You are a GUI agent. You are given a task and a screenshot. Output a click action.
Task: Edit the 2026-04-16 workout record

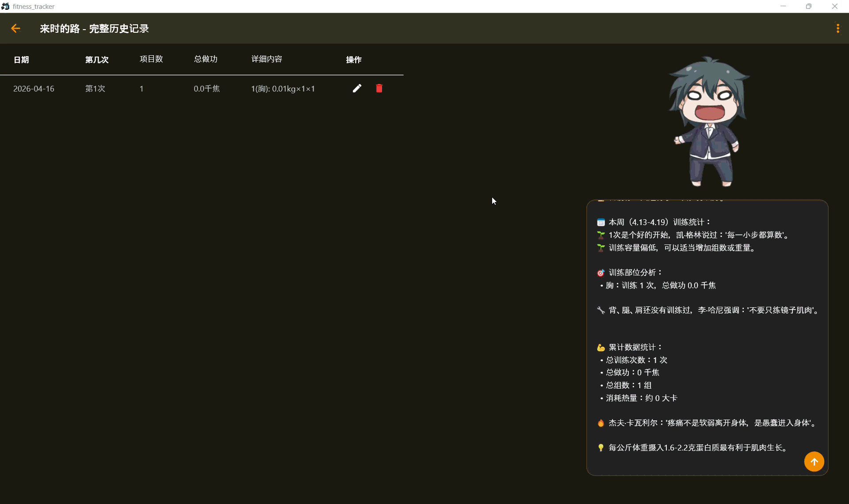coord(357,88)
